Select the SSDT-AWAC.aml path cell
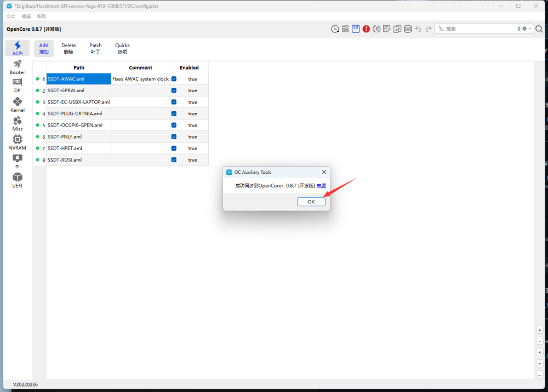Viewport: 548px width, 392px height. point(78,79)
